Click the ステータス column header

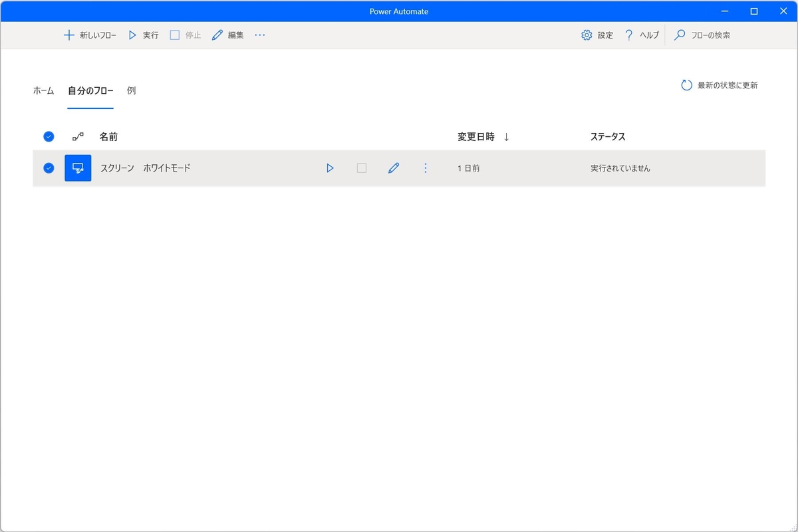point(608,136)
